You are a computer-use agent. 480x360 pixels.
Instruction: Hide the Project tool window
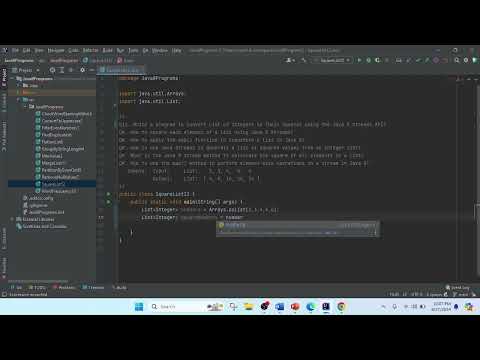[92, 70]
